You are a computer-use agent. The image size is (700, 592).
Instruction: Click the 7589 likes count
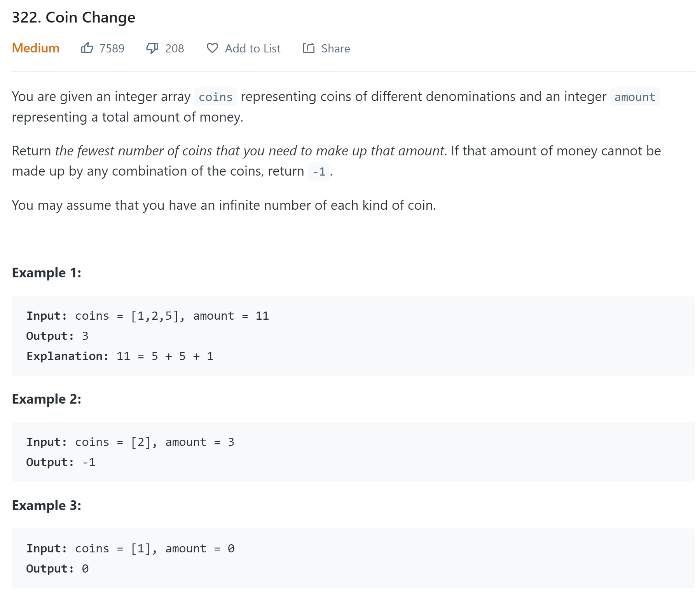pyautogui.click(x=112, y=49)
